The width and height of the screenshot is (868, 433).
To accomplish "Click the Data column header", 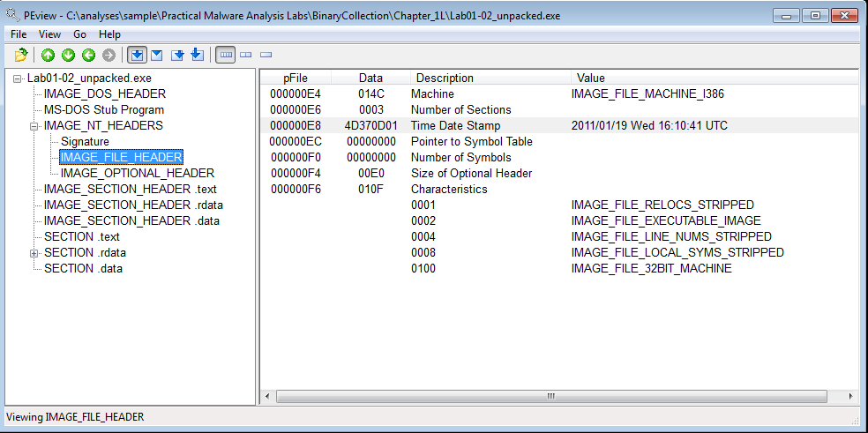I will pyautogui.click(x=370, y=78).
